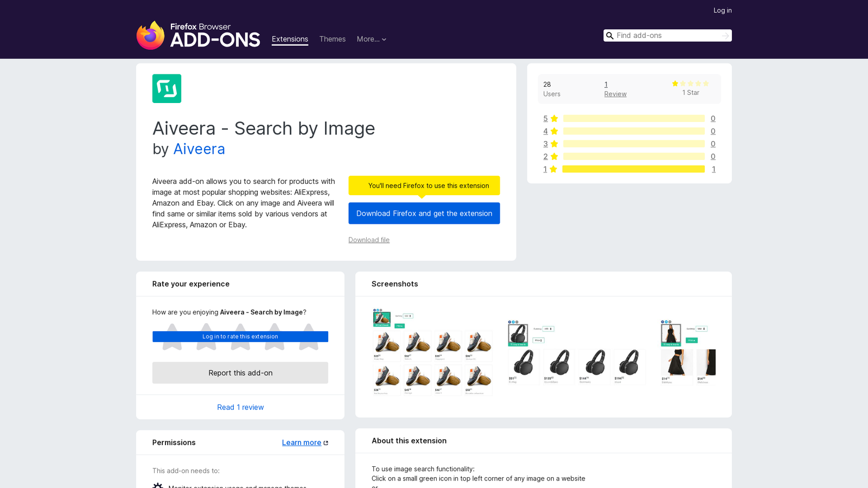The height and width of the screenshot is (488, 868).
Task: Click the first rating star
Action: (x=172, y=337)
